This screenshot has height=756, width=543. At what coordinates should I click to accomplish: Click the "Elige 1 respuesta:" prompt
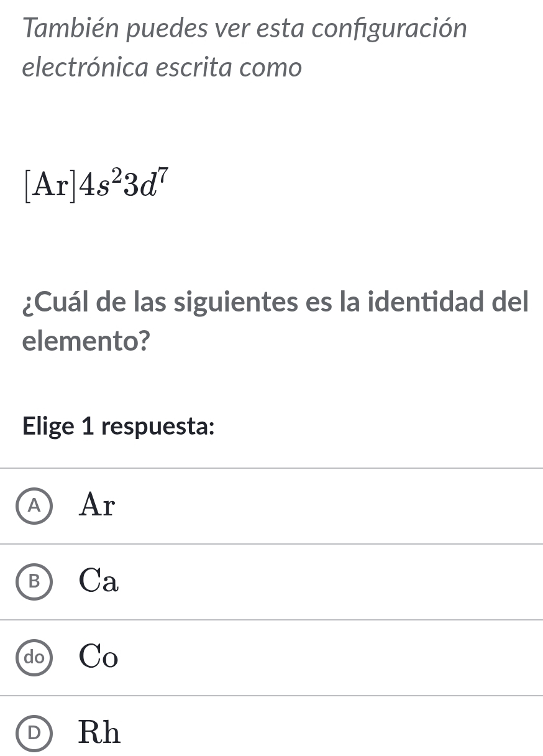(x=119, y=427)
